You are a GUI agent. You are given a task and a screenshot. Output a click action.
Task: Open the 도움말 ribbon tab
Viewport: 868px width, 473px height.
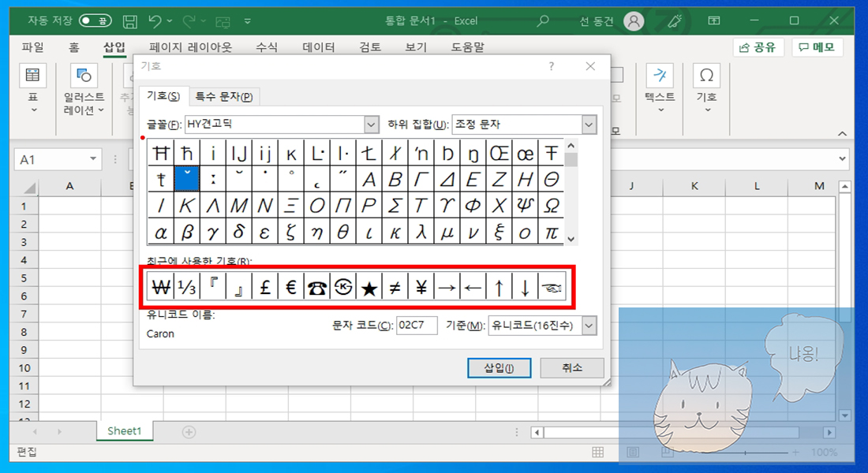coord(467,47)
